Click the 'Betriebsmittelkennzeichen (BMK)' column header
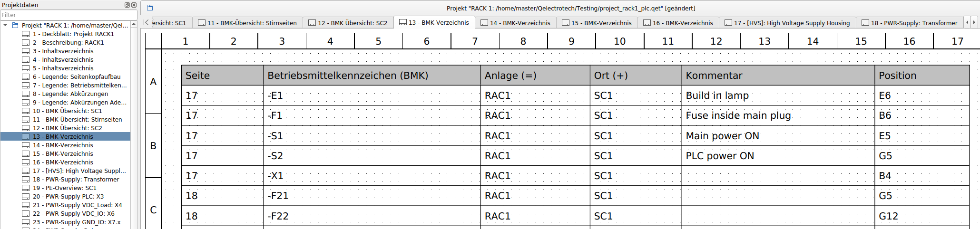The height and width of the screenshot is (229, 980). pyautogui.click(x=348, y=76)
